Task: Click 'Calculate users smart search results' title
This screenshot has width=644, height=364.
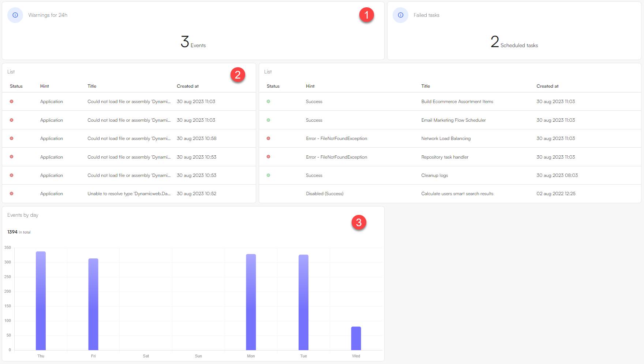Action: (x=457, y=194)
